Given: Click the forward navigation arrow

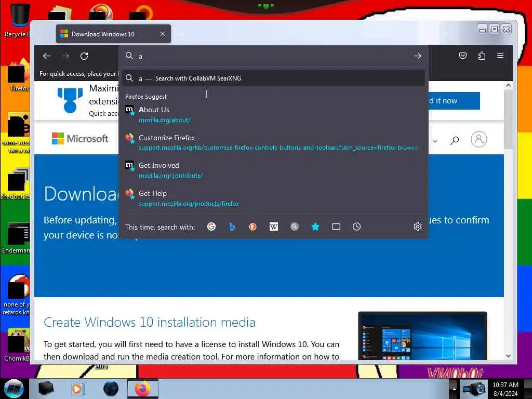Looking at the screenshot, I should click(65, 56).
